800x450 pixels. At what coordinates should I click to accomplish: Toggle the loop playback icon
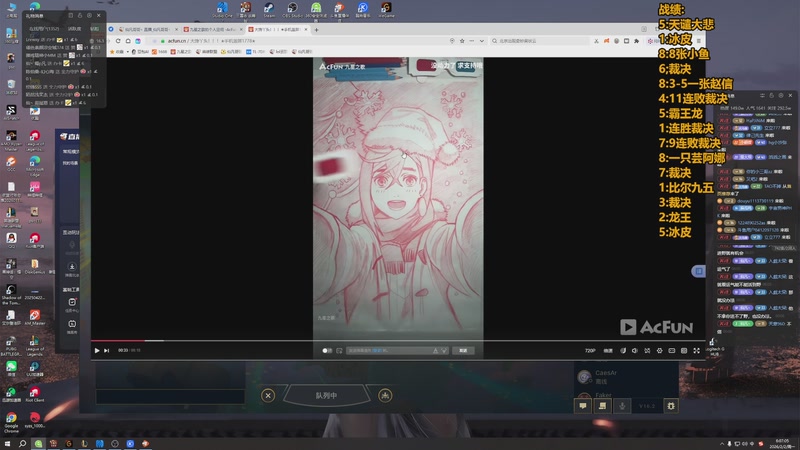point(647,351)
